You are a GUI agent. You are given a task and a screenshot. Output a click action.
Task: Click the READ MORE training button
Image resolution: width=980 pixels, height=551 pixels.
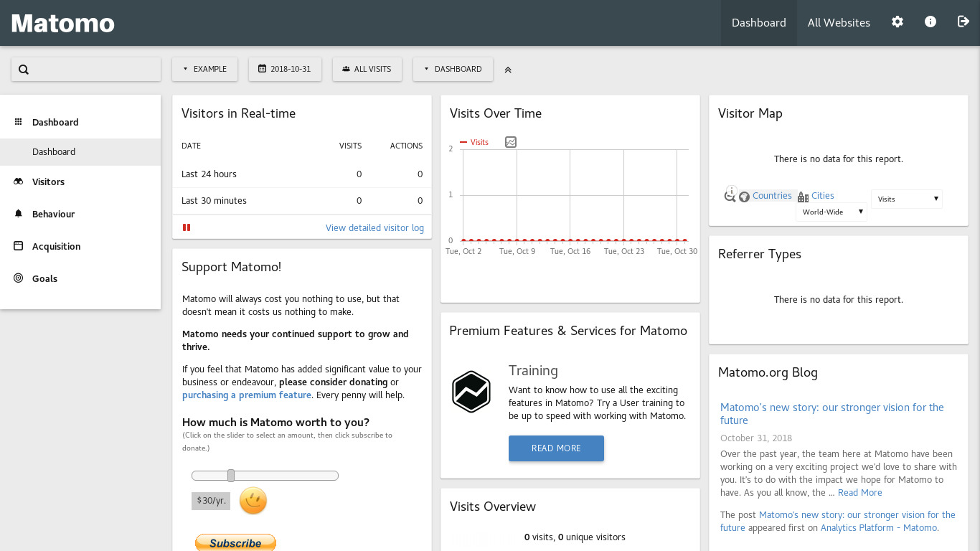point(556,448)
